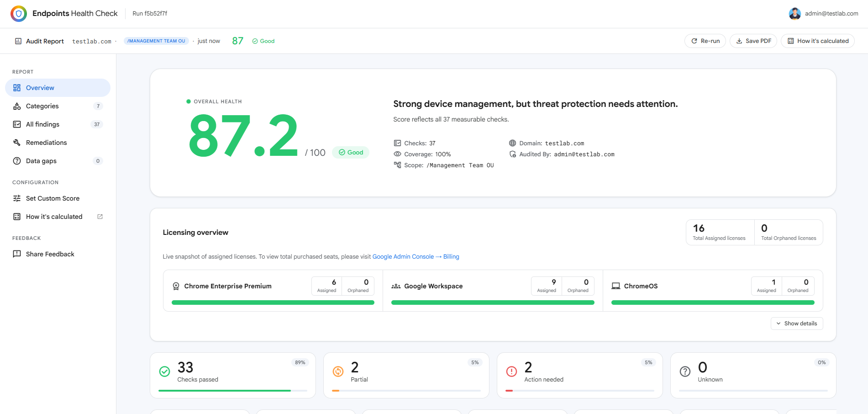This screenshot has height=414, width=868.
Task: Open the 33 Checks passed card
Action: 233,375
